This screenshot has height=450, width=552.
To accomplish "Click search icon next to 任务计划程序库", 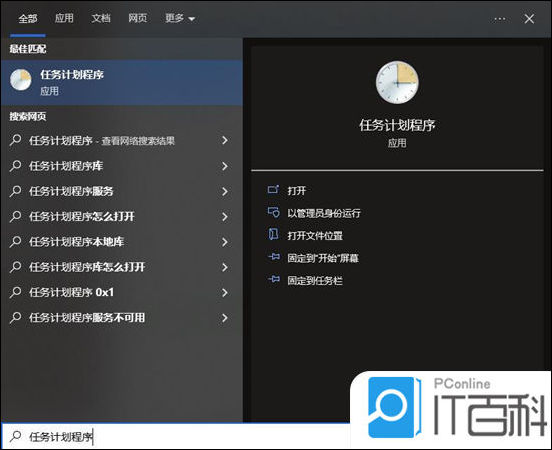I will [x=15, y=166].
